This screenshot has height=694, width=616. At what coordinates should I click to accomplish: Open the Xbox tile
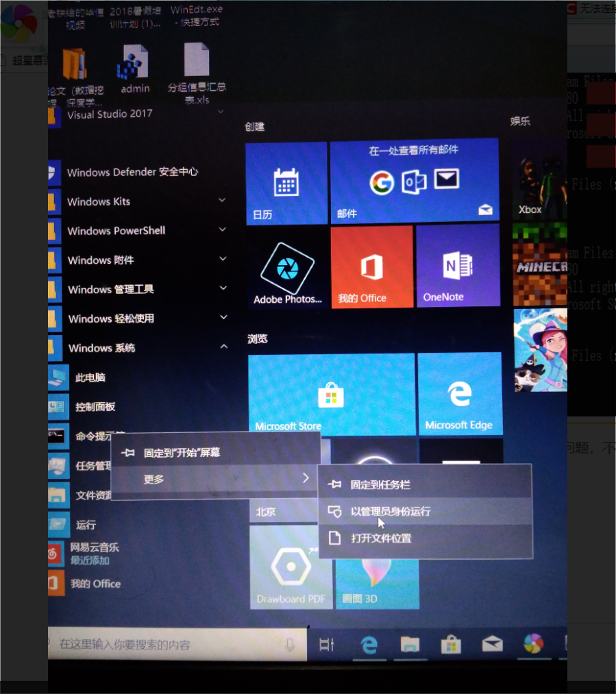tap(539, 181)
